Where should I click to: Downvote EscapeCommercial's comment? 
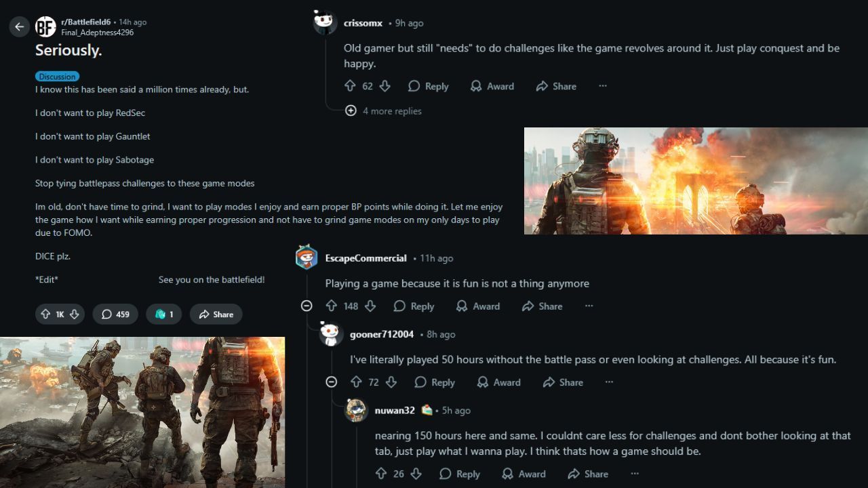tap(370, 306)
